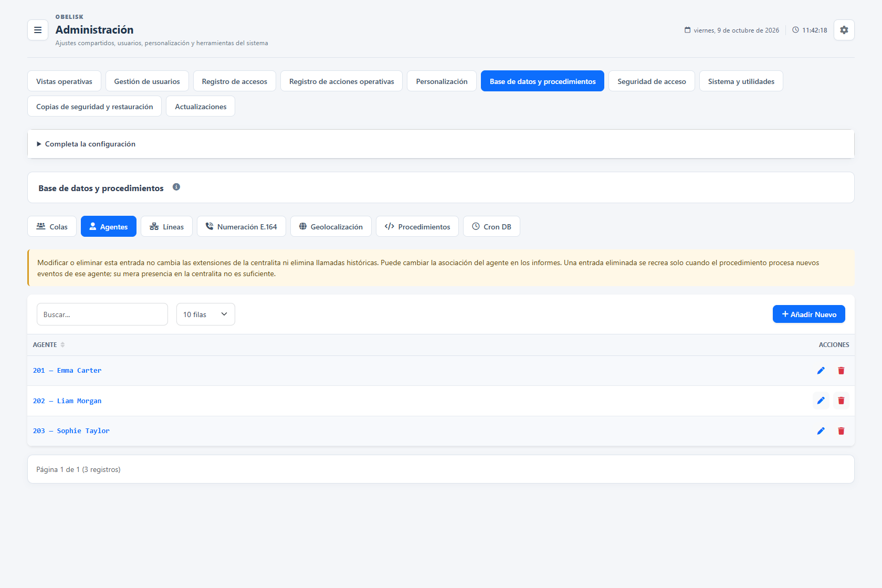Open Copias de seguridad y restauración tab
882x588 pixels.
point(94,106)
